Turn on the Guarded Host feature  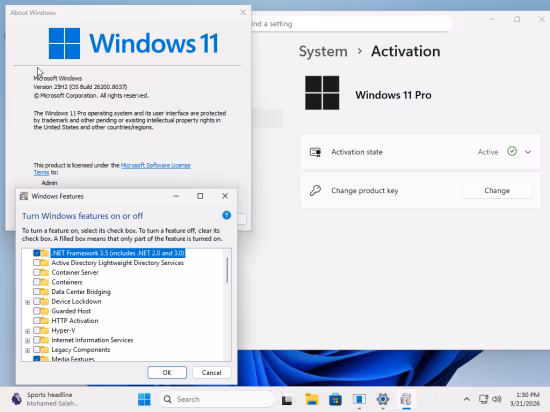point(36,311)
